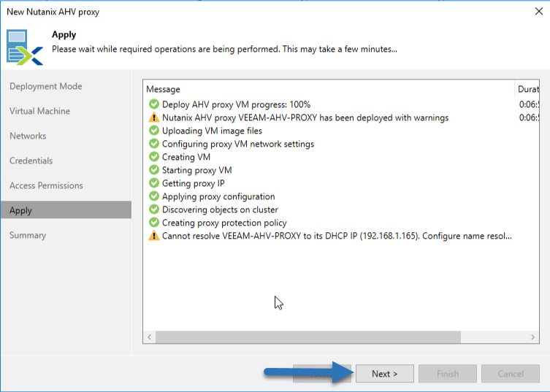
Task: Click warning icon for deployed with warnings row
Action: tap(153, 118)
